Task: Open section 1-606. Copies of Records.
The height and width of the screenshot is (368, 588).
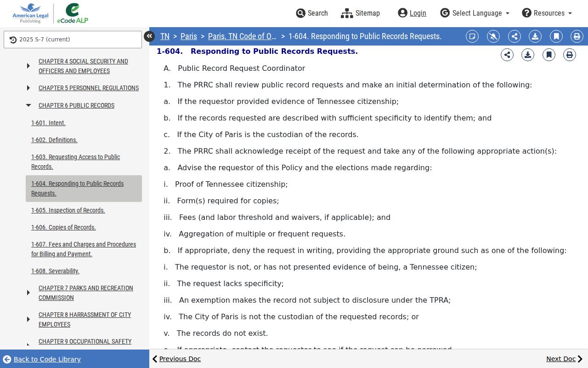Action: click(x=63, y=227)
